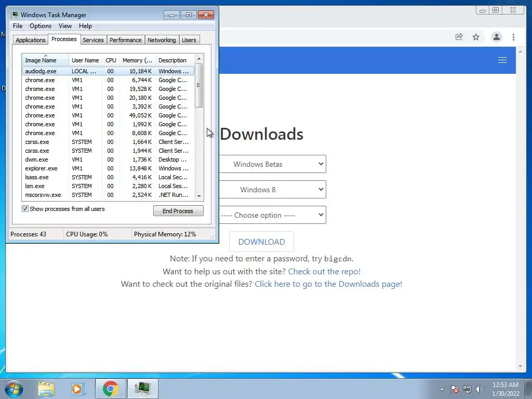Bookmark this page with the star icon

click(x=476, y=37)
